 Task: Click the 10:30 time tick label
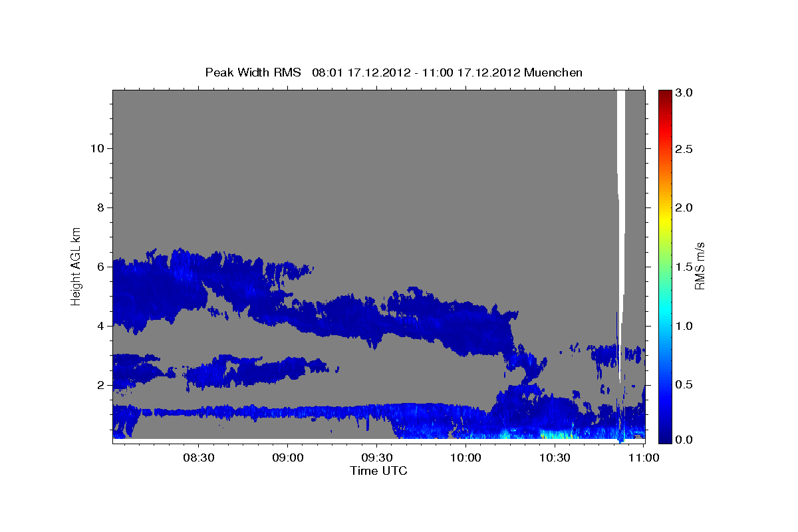[x=555, y=458]
